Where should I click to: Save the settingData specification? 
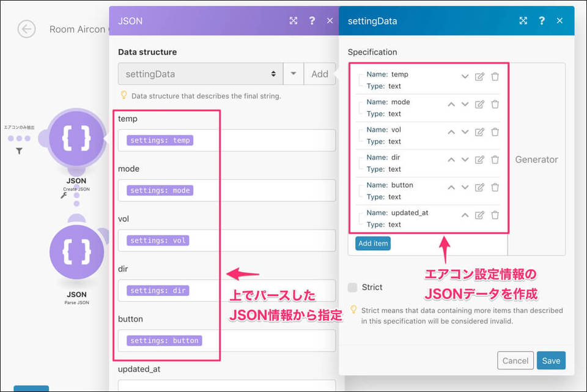[551, 361]
